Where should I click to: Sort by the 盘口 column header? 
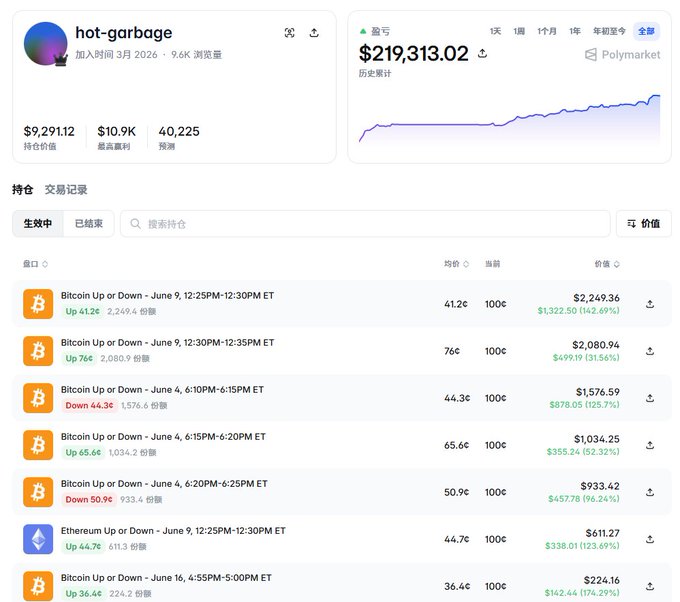click(35, 264)
